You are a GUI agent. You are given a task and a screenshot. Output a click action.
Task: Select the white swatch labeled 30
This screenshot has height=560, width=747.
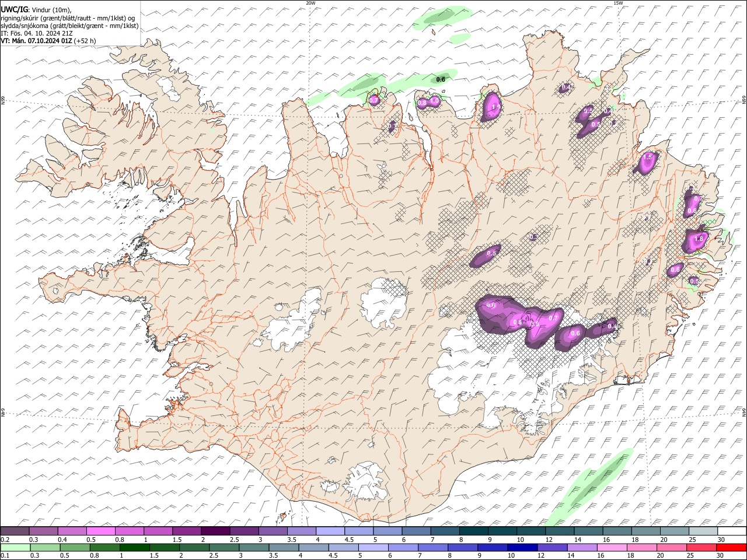pyautogui.click(x=732, y=531)
